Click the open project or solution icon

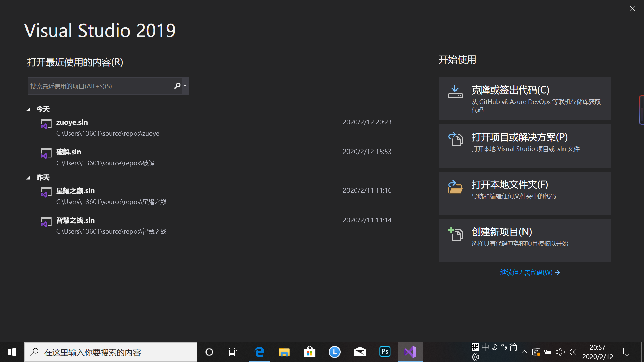pyautogui.click(x=455, y=139)
